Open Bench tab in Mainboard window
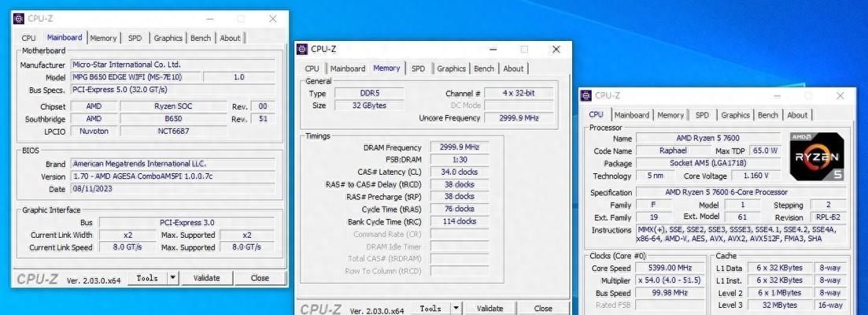Viewport: 868px width, 315px height. click(201, 39)
